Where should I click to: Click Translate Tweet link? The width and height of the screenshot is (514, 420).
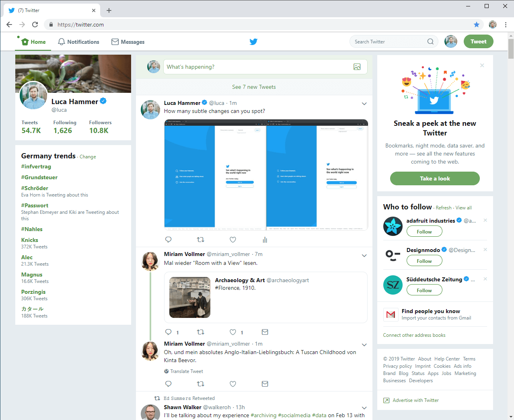[187, 371]
